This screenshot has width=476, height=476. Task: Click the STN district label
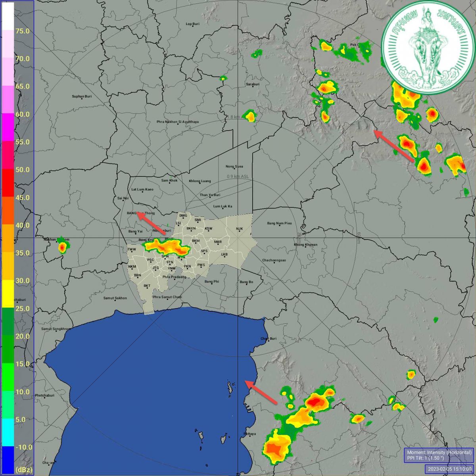pyautogui.click(x=170, y=262)
